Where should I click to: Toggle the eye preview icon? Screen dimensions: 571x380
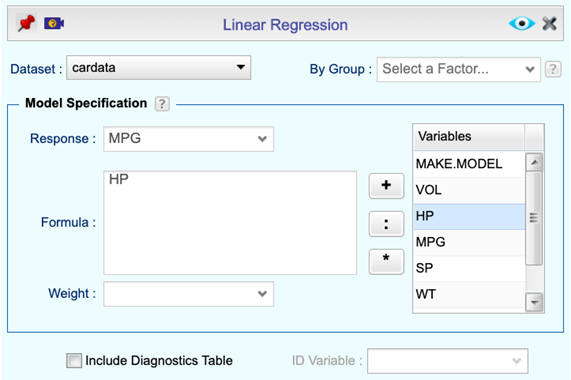pyautogui.click(x=521, y=24)
